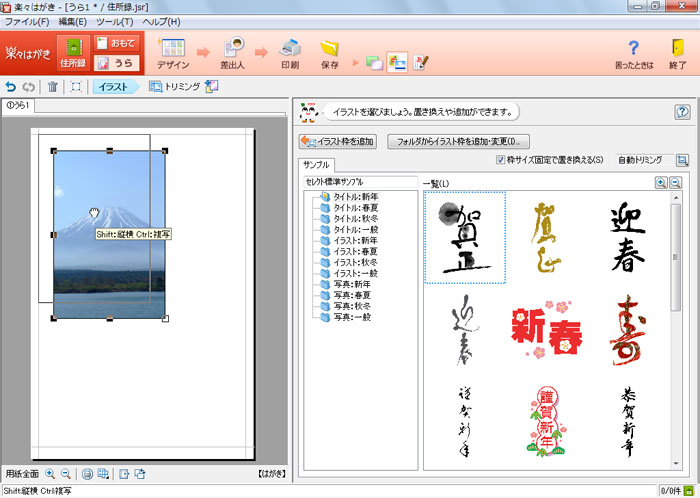700x498 pixels.
Task: Click the undo arrow icon
Action: coord(11,87)
